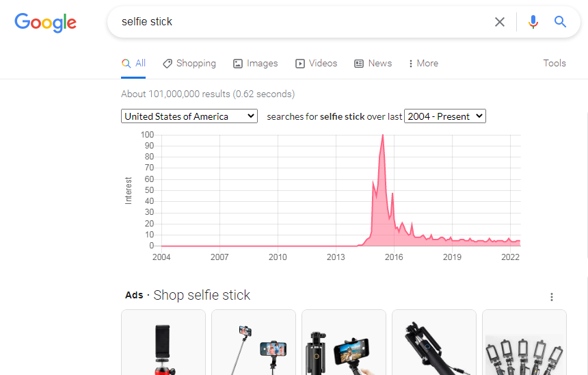588x375 pixels.
Task: Click the blue search magnifier icon
Action: pyautogui.click(x=561, y=22)
